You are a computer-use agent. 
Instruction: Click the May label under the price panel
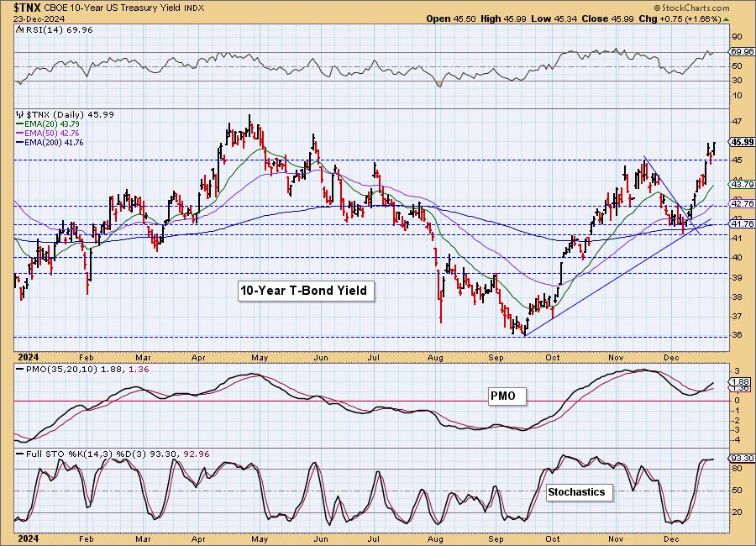(260, 358)
